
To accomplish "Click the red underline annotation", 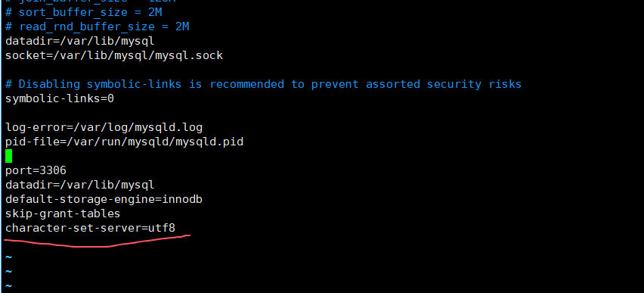I will 97,242.
